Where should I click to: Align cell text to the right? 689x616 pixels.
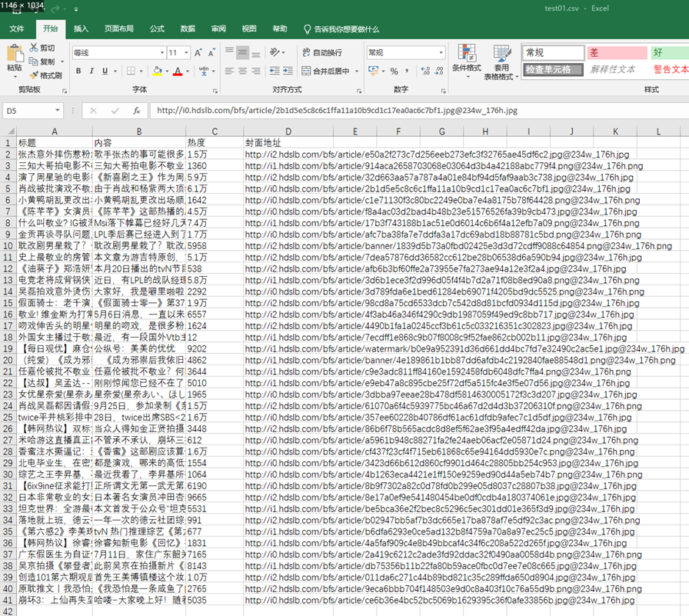pyautogui.click(x=256, y=71)
